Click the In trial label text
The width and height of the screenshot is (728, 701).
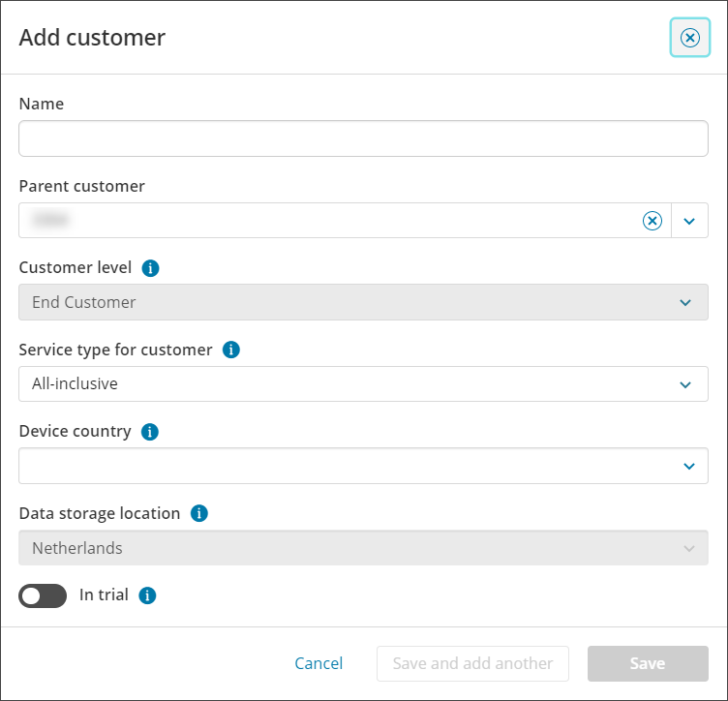click(x=104, y=595)
